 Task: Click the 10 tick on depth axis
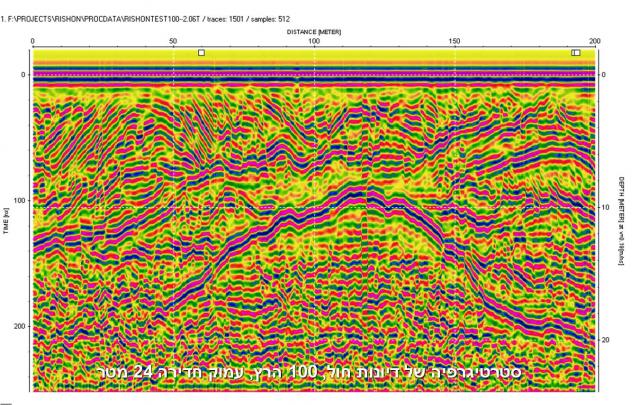(x=605, y=207)
